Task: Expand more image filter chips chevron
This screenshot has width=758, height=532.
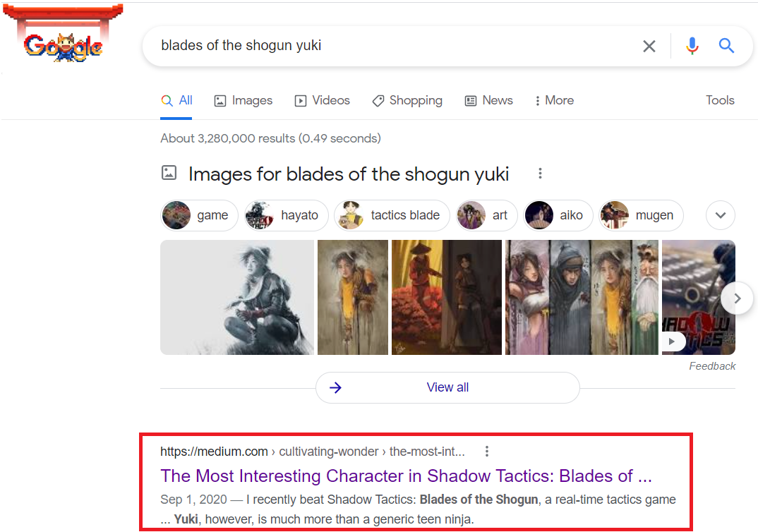Action: tap(721, 215)
